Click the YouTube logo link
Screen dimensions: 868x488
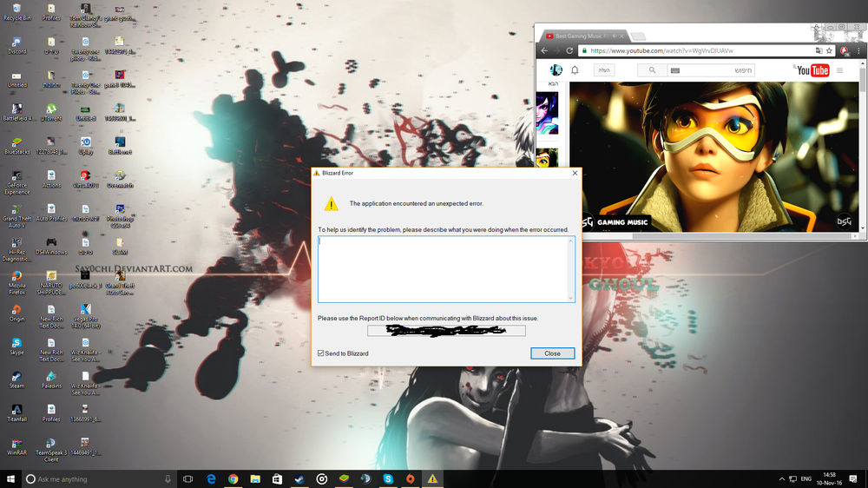[812, 70]
